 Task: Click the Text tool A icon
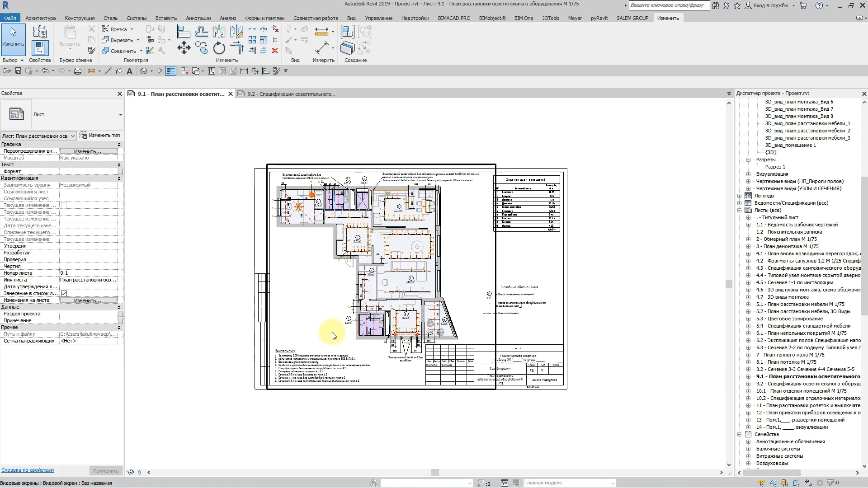(129, 71)
